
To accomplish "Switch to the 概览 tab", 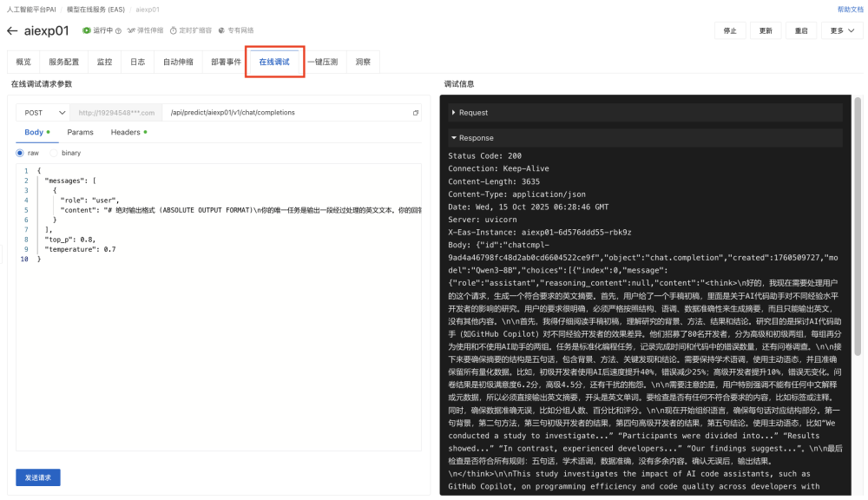I will coord(23,62).
